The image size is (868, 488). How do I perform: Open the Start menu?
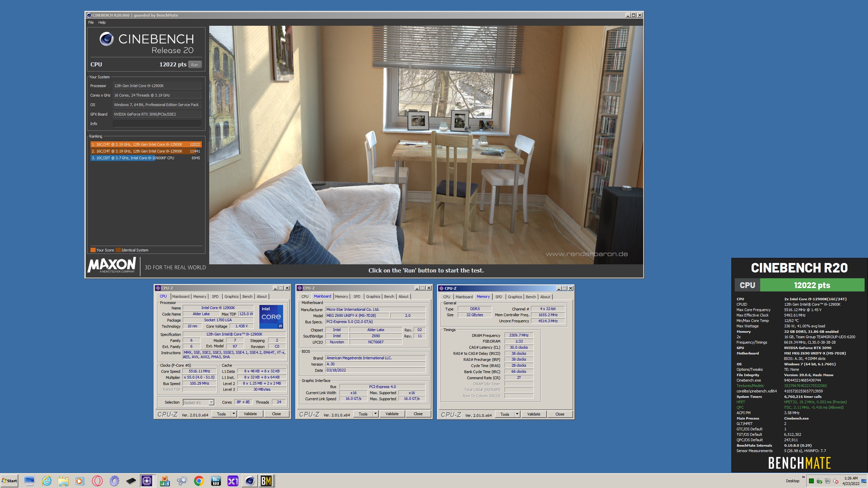point(9,481)
